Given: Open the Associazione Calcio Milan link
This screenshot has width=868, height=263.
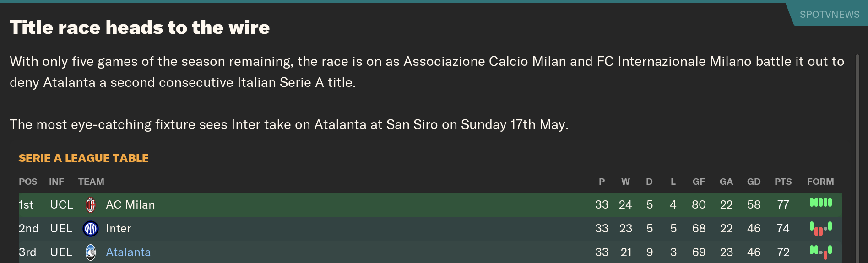Looking at the screenshot, I should click(x=484, y=61).
